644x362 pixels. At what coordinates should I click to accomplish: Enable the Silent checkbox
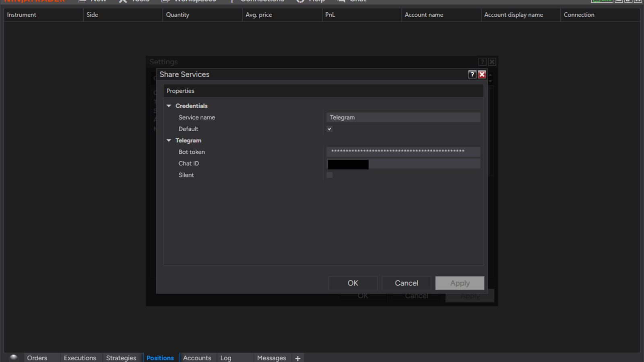tap(330, 175)
